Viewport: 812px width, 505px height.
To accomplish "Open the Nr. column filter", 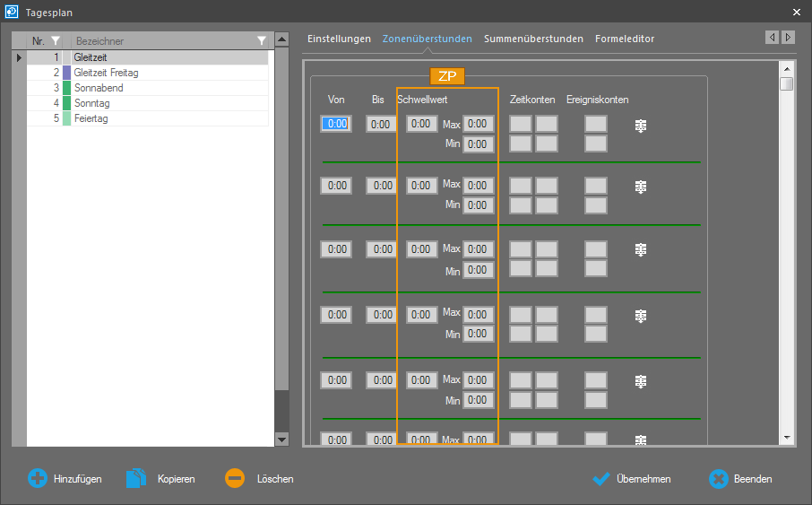I will tap(56, 41).
